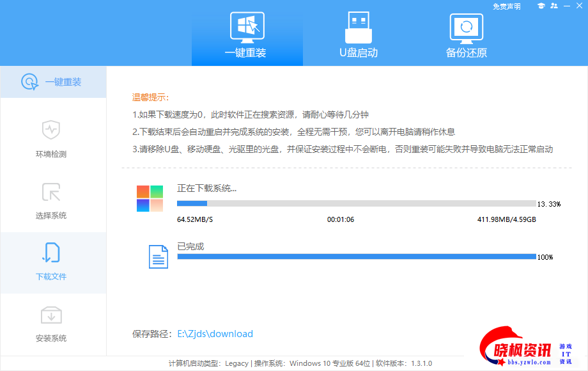Click the completed 100% progress bar
The image size is (588, 371).
click(356, 257)
